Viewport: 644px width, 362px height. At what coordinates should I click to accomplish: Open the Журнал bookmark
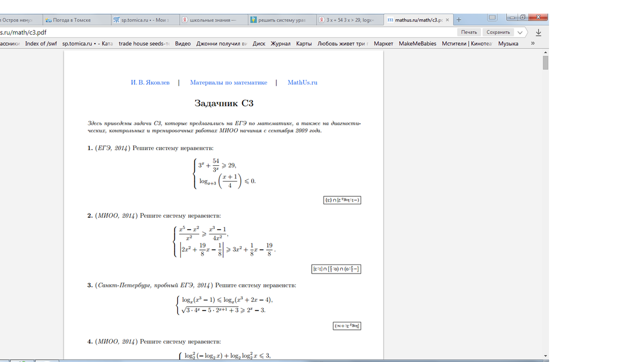[281, 43]
